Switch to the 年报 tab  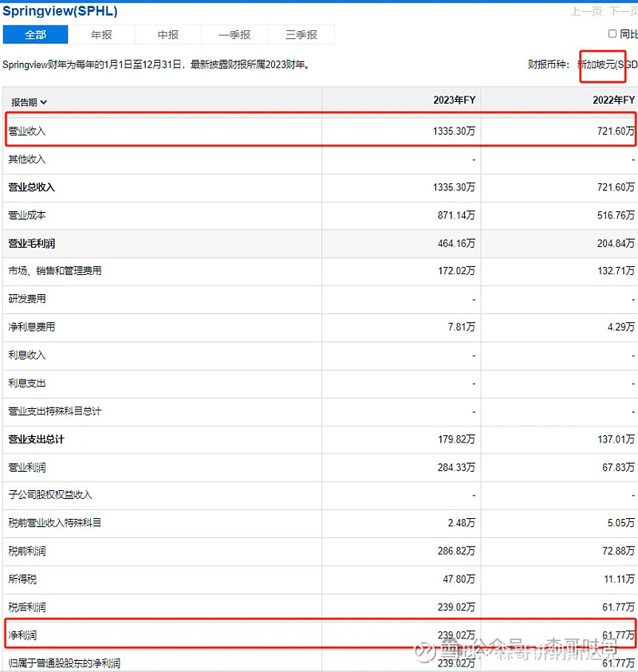click(x=101, y=34)
